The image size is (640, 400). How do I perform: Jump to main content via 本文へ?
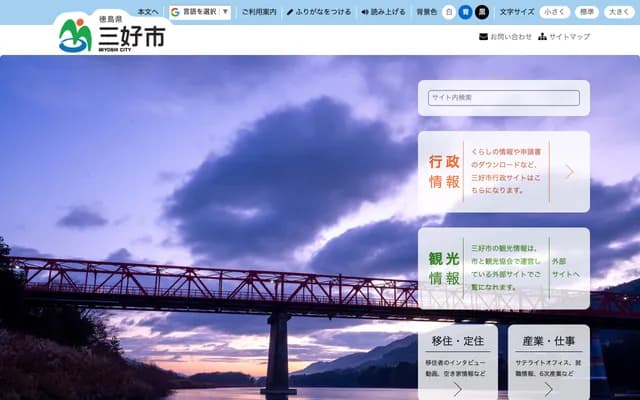coord(147,12)
